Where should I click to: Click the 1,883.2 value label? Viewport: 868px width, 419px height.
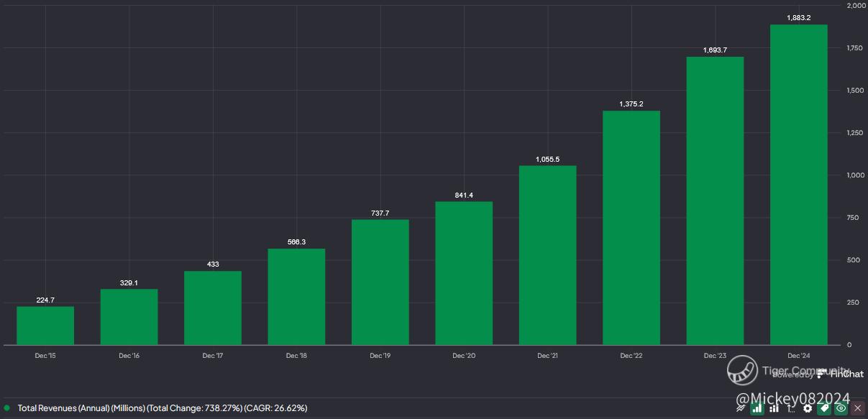(x=799, y=18)
